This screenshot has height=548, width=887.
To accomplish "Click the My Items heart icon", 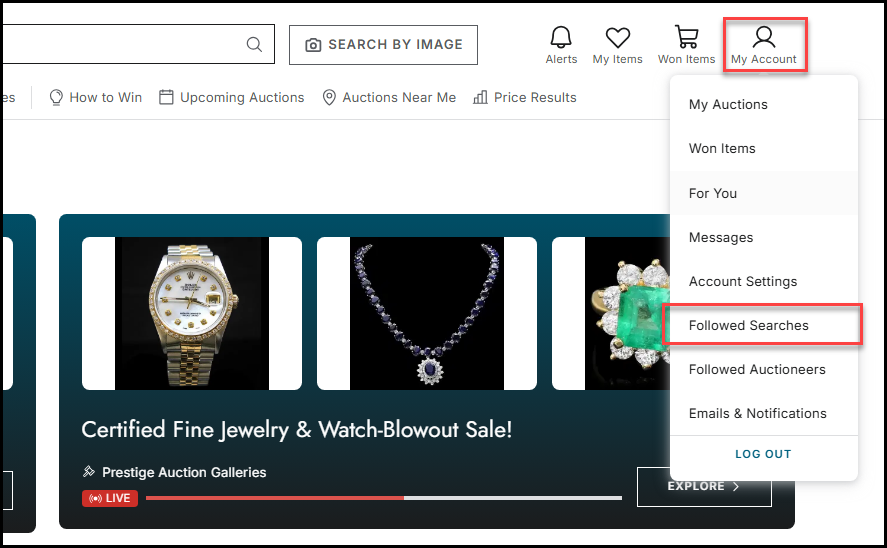I will tap(617, 45).
